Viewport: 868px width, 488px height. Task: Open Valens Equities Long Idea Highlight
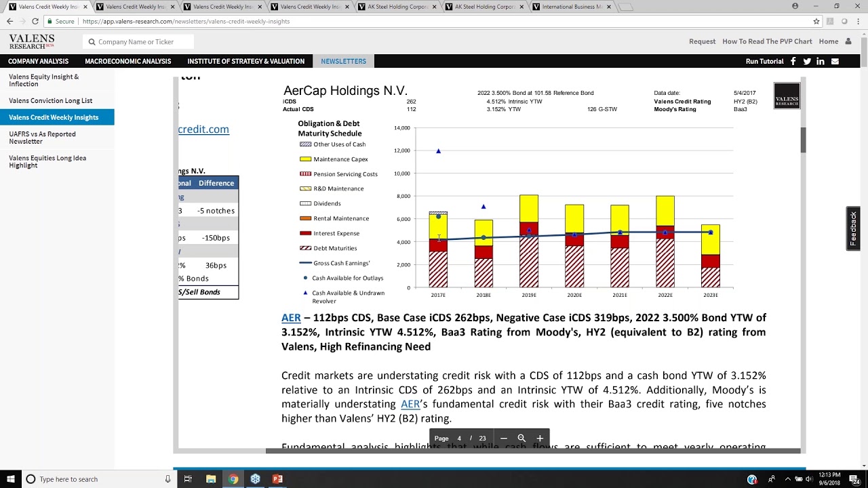[47, 161]
